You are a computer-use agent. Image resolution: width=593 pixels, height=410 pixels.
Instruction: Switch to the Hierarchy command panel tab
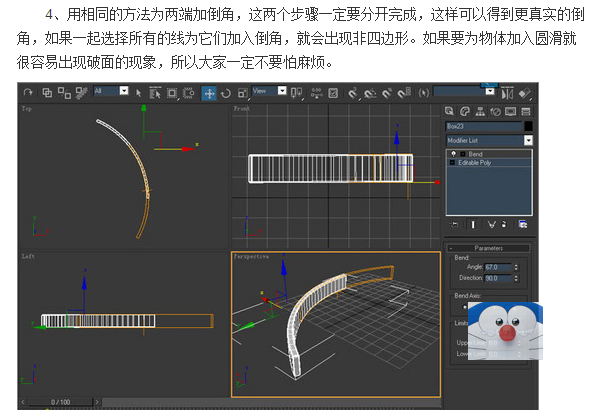[480, 111]
